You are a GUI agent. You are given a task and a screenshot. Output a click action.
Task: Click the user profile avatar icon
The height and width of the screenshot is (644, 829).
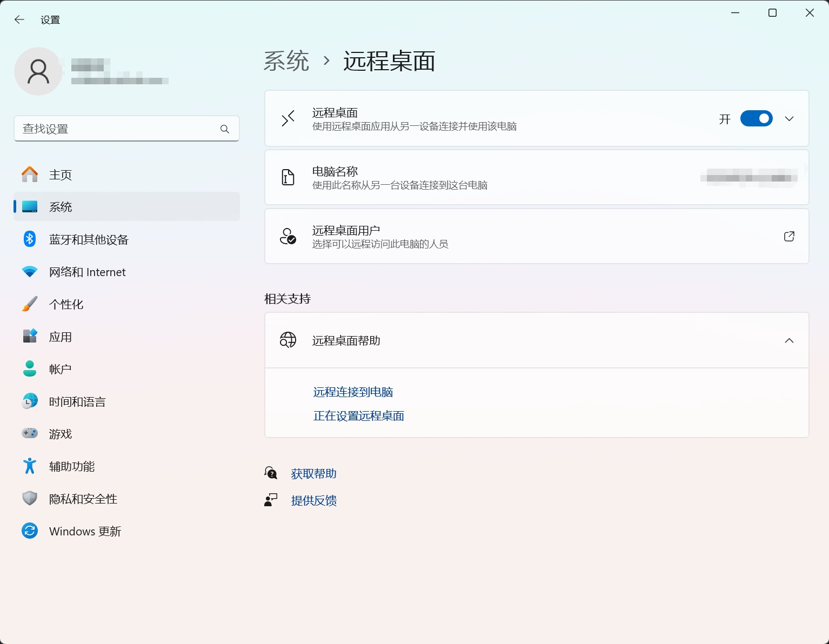38,71
